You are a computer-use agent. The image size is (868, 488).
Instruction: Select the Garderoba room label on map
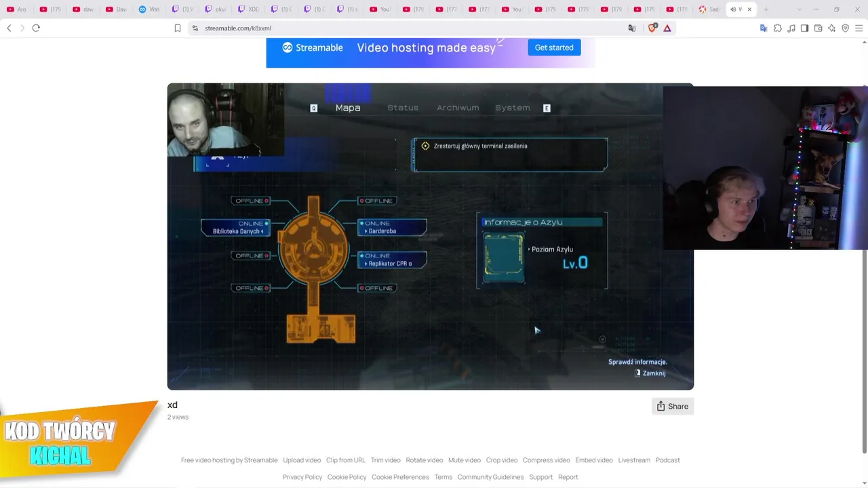click(x=393, y=228)
